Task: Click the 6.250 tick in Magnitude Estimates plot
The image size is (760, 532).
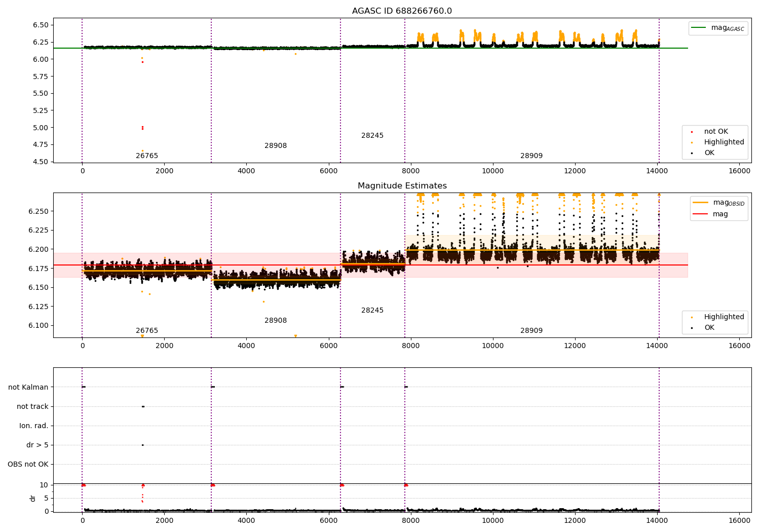Action: 38,211
